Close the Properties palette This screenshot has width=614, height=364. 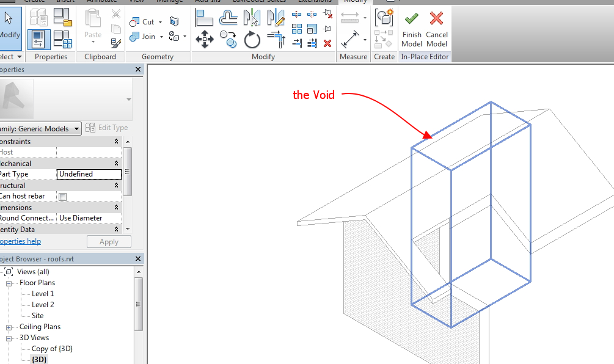coord(138,69)
